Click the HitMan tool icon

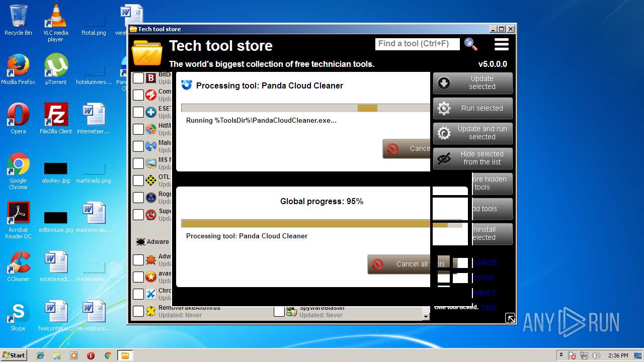click(x=151, y=129)
